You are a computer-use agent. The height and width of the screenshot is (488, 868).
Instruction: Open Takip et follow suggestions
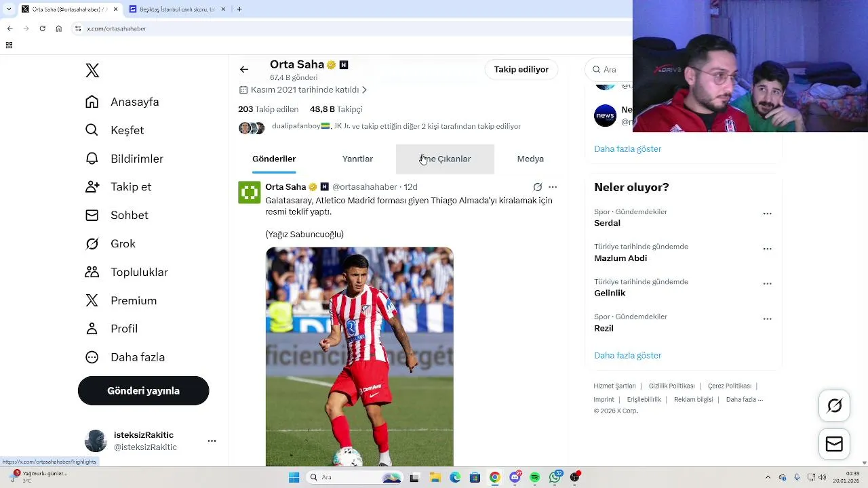click(118, 186)
